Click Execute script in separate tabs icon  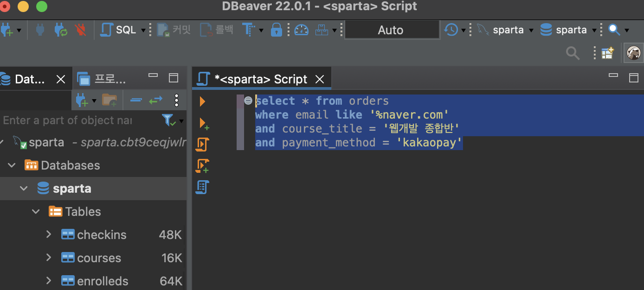[x=203, y=166]
